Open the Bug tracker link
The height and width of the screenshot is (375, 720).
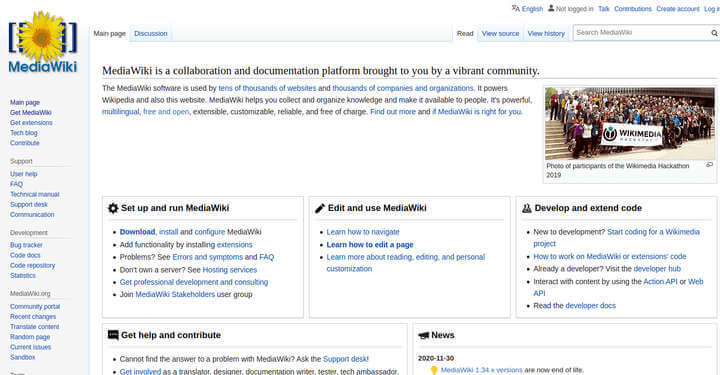[26, 245]
